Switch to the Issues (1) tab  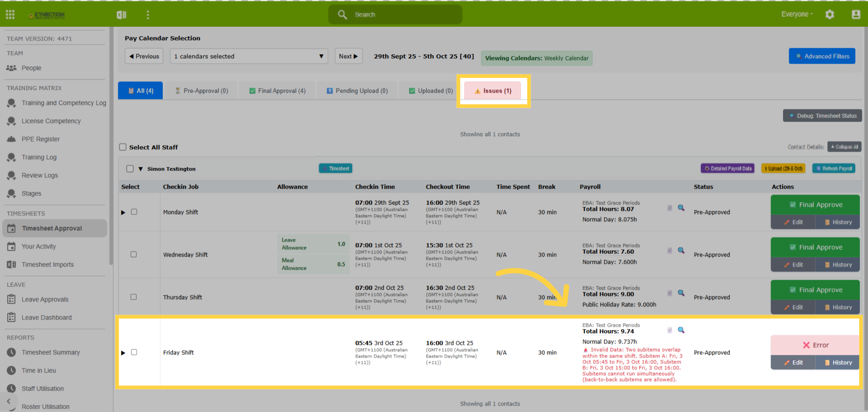click(x=493, y=91)
